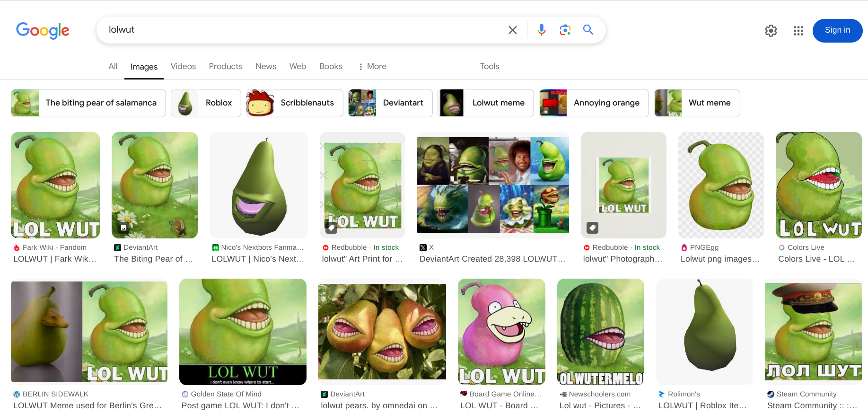This screenshot has height=413, width=868.
Task: Open Colors Live LOL WUT thumbnail
Action: click(x=819, y=185)
